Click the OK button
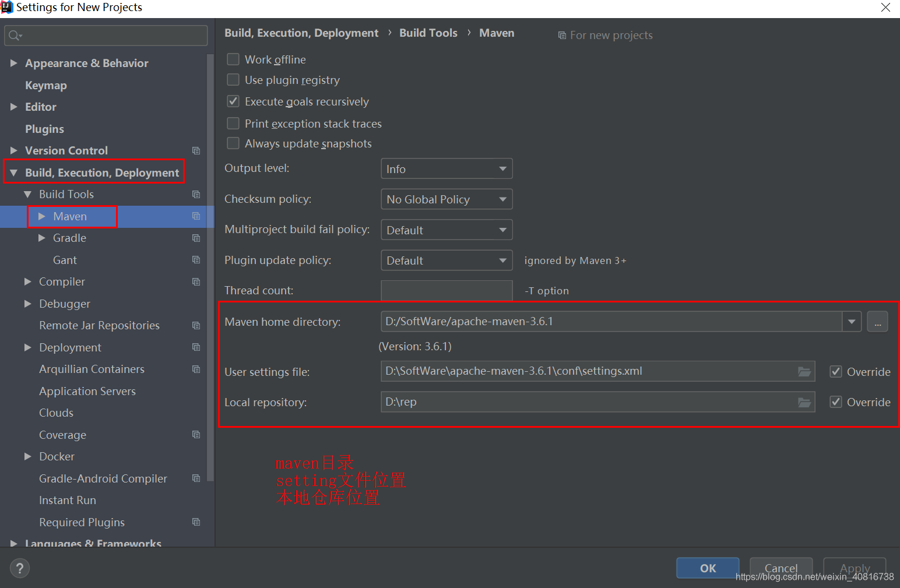The image size is (900, 588). [708, 568]
